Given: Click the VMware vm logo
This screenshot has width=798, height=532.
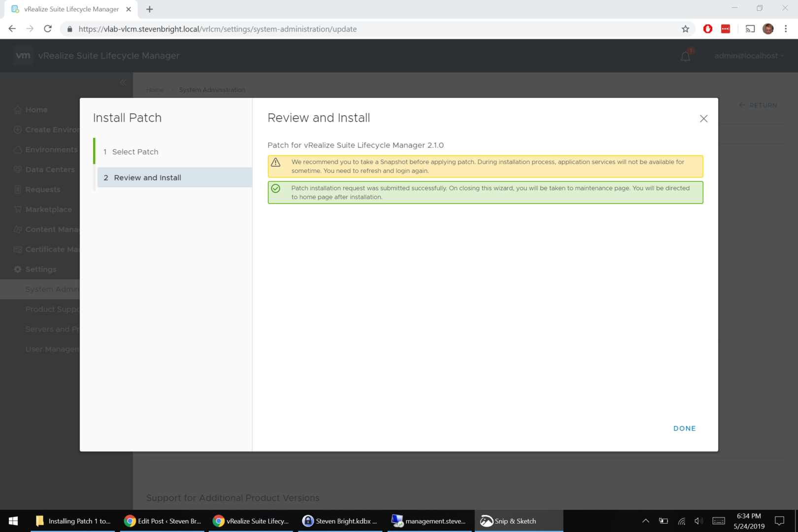Looking at the screenshot, I should (23, 56).
